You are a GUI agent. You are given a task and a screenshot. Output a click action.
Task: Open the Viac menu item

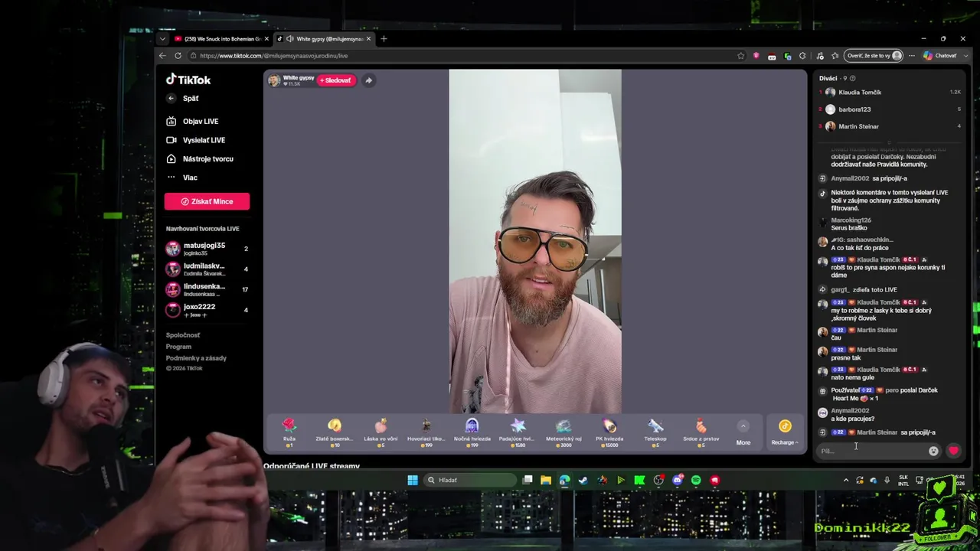[182, 178]
